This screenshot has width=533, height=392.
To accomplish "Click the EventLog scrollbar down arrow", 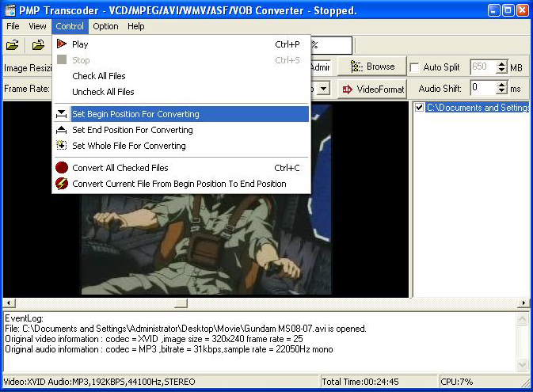I will pos(522,365).
